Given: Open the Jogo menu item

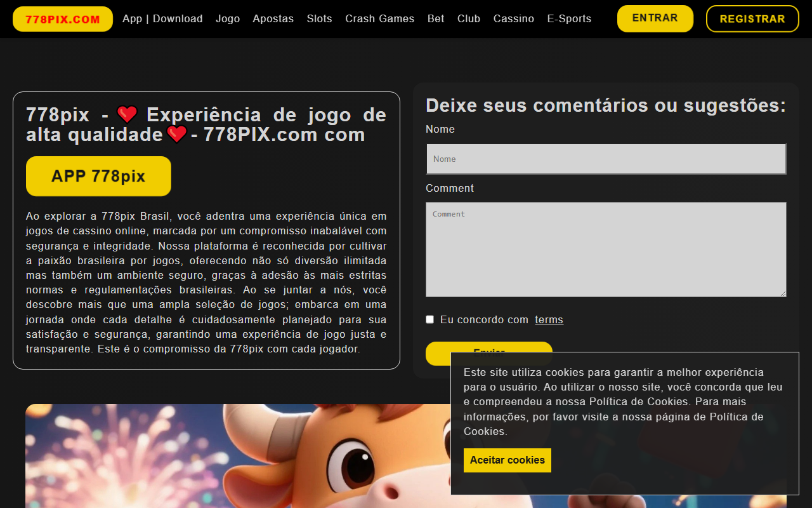Looking at the screenshot, I should (x=228, y=19).
